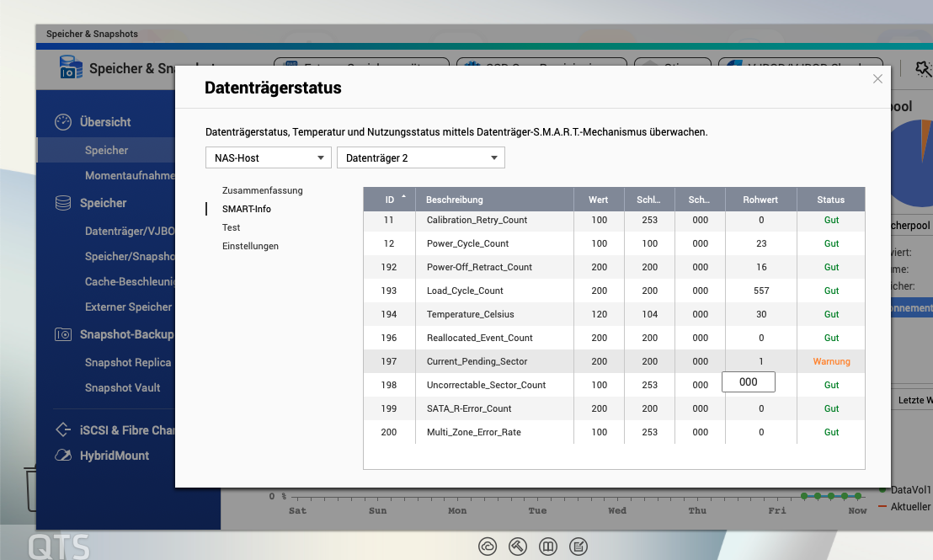This screenshot has height=560, width=933.
Task: Click the Beschreibung column header
Action: coord(494,200)
